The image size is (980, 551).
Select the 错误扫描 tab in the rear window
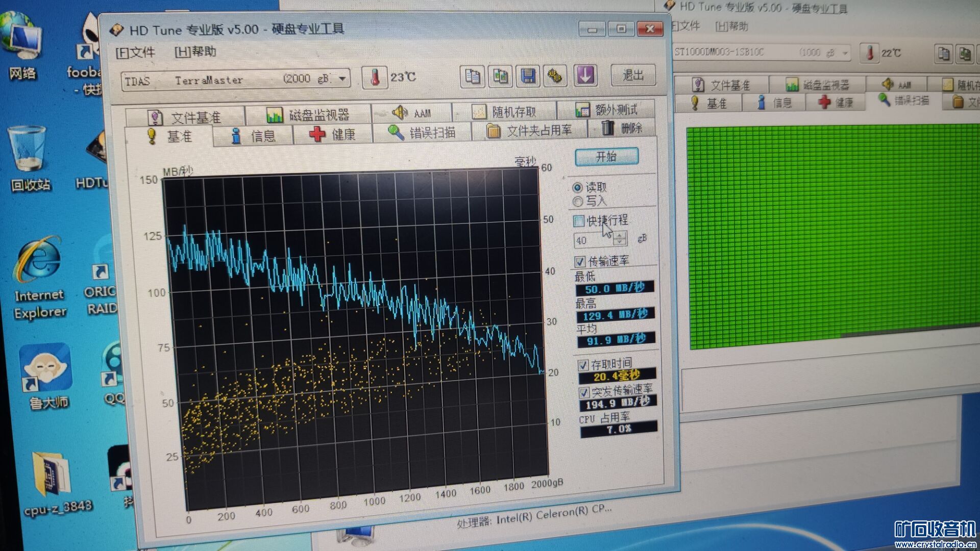[903, 101]
